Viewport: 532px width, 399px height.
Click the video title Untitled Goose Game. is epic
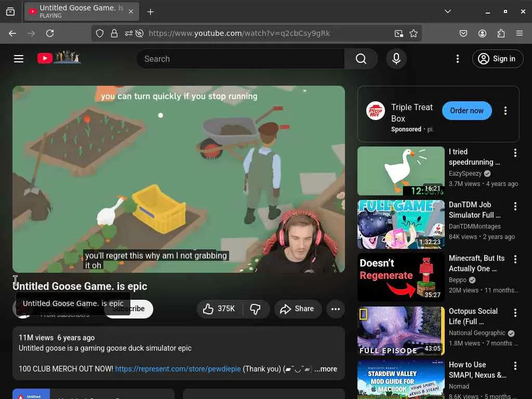point(80,286)
